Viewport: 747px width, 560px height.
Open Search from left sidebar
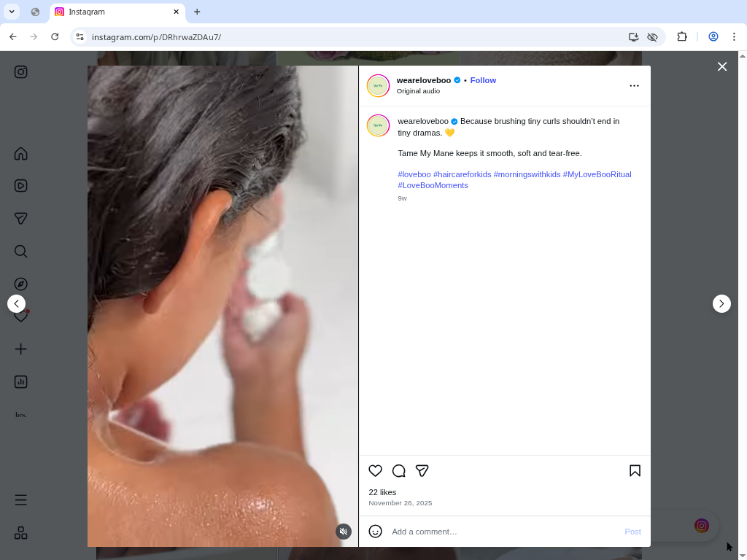click(x=21, y=252)
